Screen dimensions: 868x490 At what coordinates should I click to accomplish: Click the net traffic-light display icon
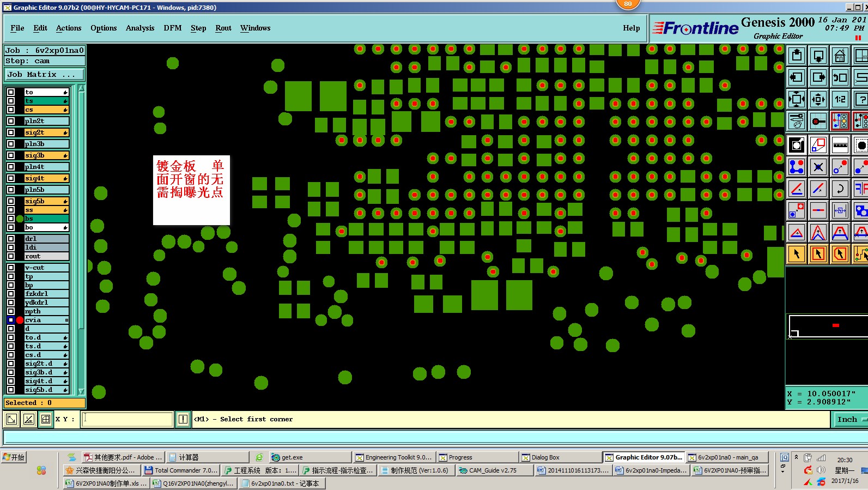coord(840,121)
